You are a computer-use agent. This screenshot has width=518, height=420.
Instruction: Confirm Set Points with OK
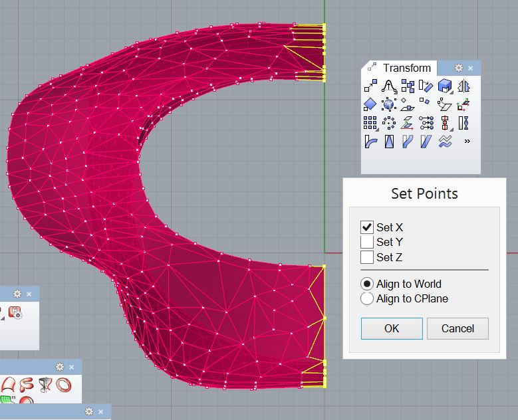[x=392, y=328]
